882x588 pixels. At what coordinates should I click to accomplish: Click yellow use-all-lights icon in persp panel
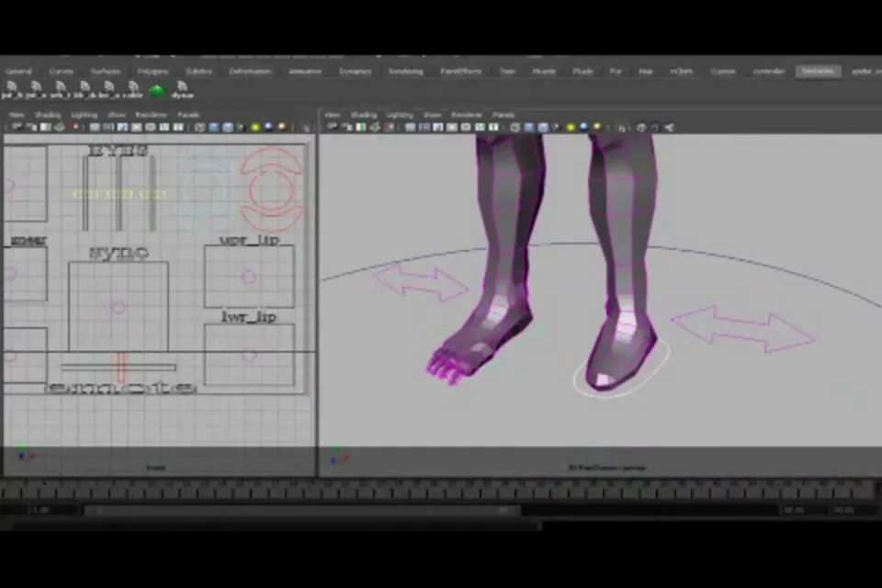pyautogui.click(x=571, y=128)
